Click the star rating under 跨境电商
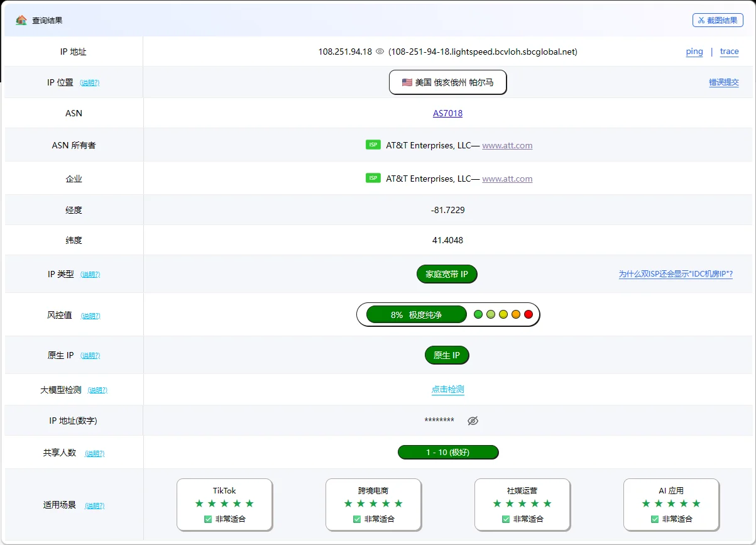 pyautogui.click(x=373, y=504)
